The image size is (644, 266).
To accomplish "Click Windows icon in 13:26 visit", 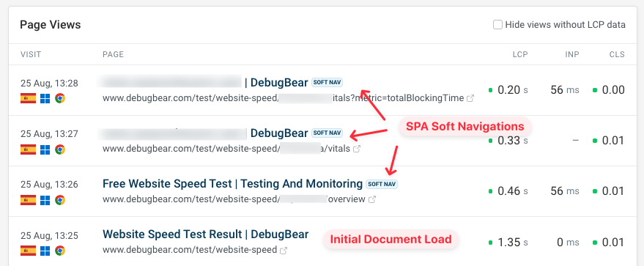I will (45, 200).
